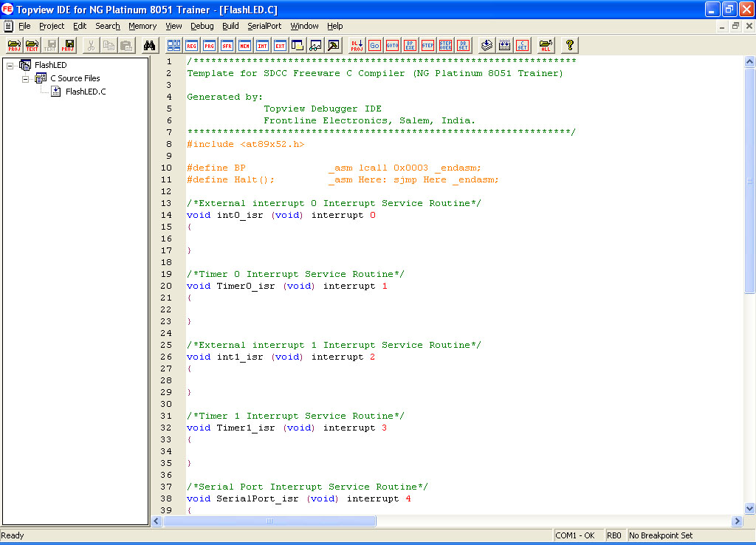Click the horizontal scrollbar right arrow
The image size is (756, 545).
737,521
